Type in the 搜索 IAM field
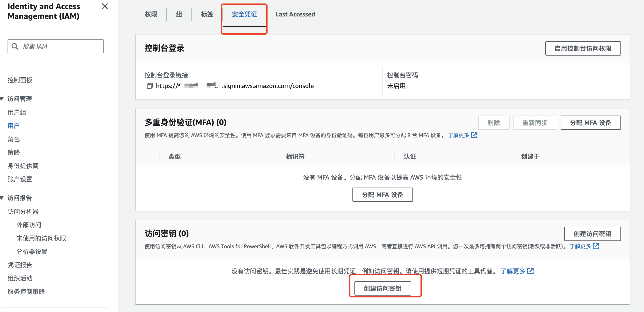Image resolution: width=644 pixels, height=312 pixels. [x=60, y=46]
